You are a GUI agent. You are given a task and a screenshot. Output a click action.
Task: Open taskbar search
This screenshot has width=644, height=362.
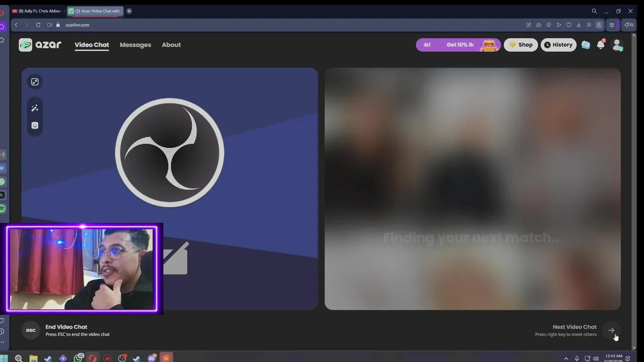point(19,358)
